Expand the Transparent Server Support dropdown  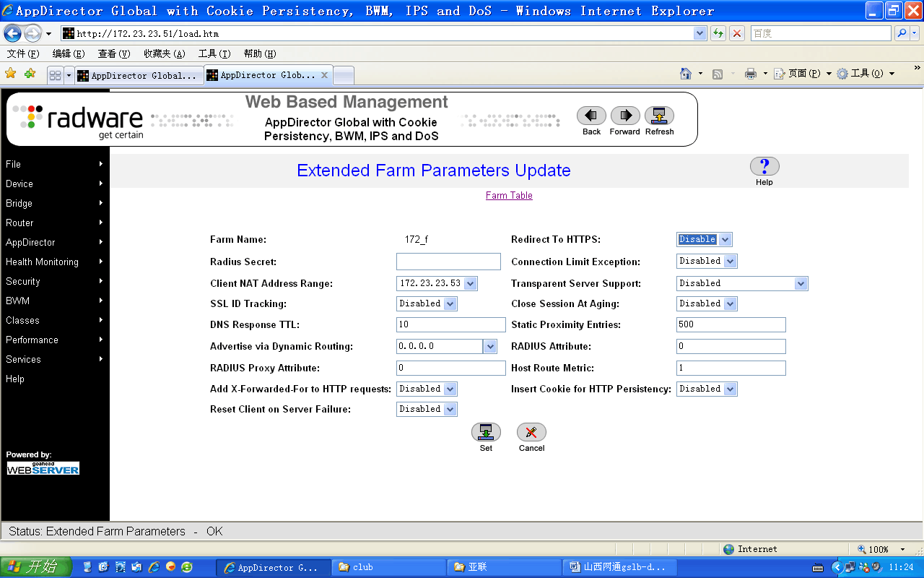click(x=801, y=283)
